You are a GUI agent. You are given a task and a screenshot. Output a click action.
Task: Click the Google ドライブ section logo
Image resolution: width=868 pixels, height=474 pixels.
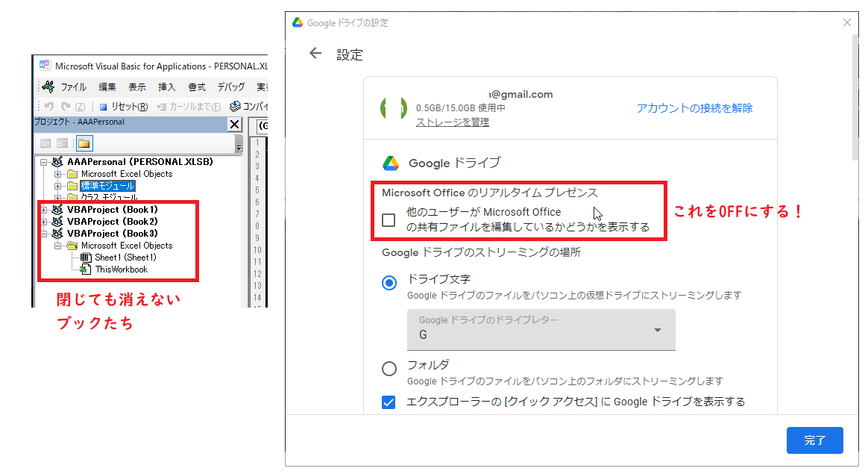[391, 163]
